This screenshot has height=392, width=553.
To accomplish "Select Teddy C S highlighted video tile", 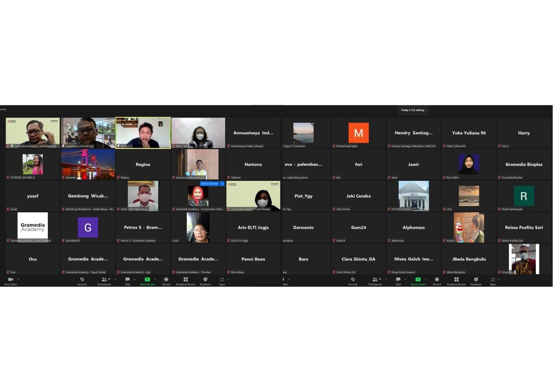I will [143, 132].
